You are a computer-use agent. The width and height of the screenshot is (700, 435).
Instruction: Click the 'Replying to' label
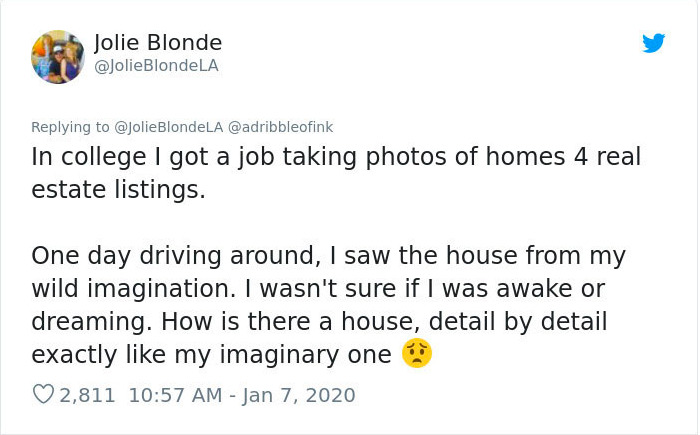coord(70,127)
